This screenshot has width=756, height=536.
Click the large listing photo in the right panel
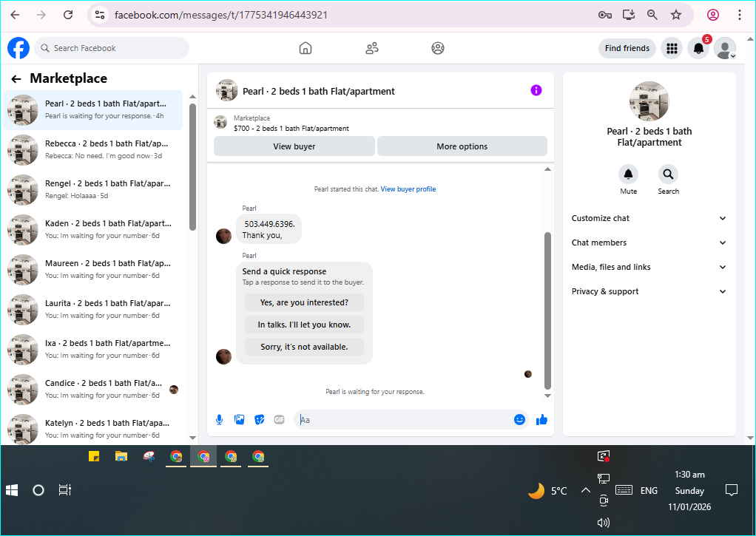click(649, 101)
